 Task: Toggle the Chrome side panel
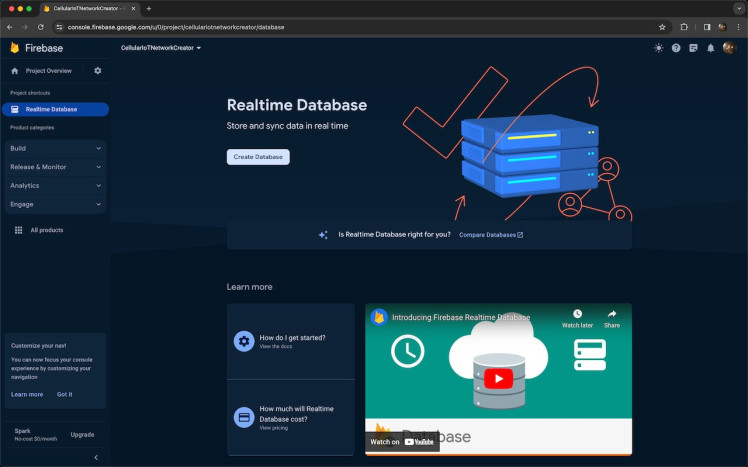[x=706, y=27]
